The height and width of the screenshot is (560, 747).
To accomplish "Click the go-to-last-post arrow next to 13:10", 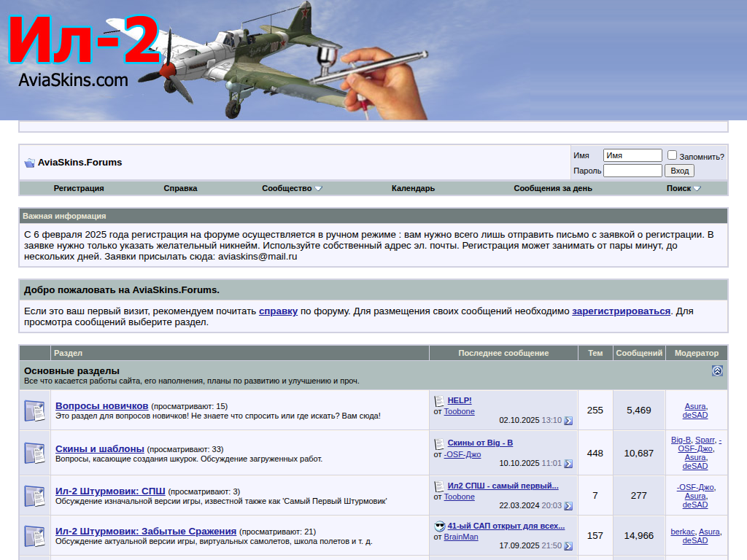I will [x=568, y=421].
